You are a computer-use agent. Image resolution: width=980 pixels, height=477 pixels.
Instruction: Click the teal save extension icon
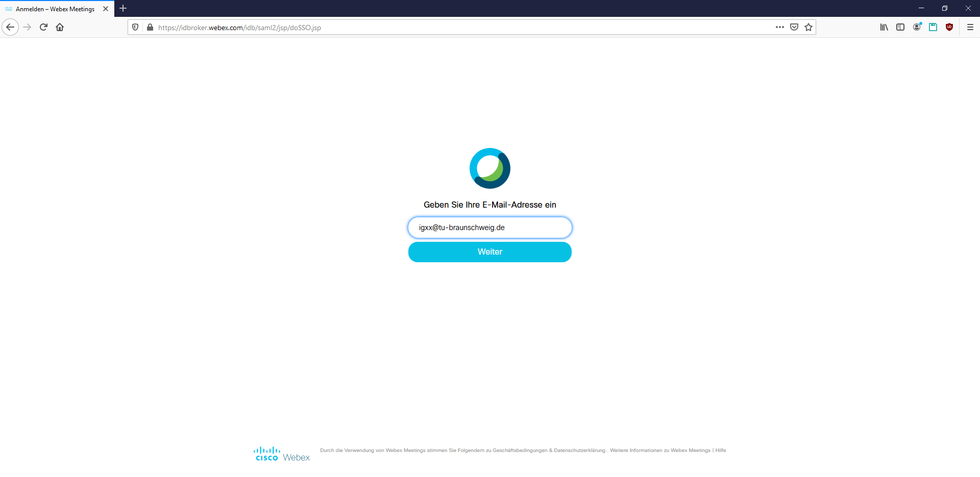pos(933,27)
